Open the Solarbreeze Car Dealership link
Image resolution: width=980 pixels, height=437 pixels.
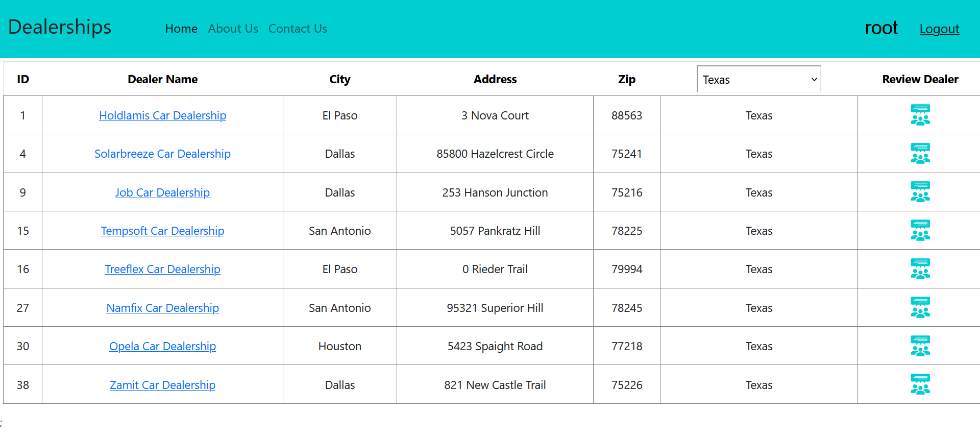point(162,154)
